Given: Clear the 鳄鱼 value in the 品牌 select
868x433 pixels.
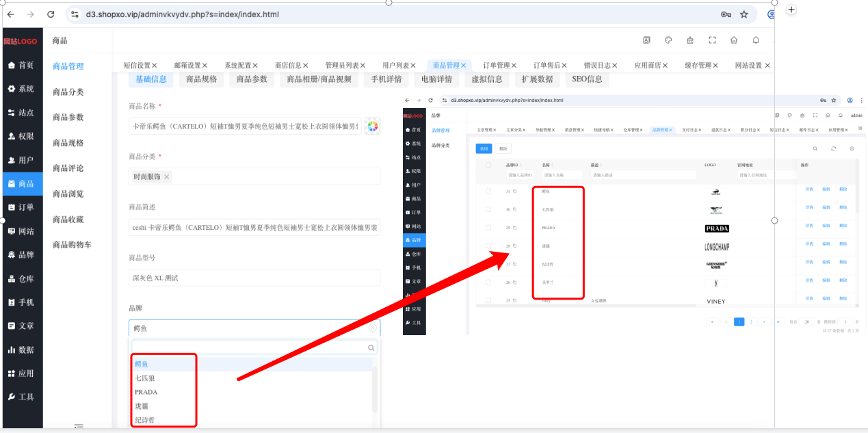Looking at the screenshot, I should [x=373, y=328].
